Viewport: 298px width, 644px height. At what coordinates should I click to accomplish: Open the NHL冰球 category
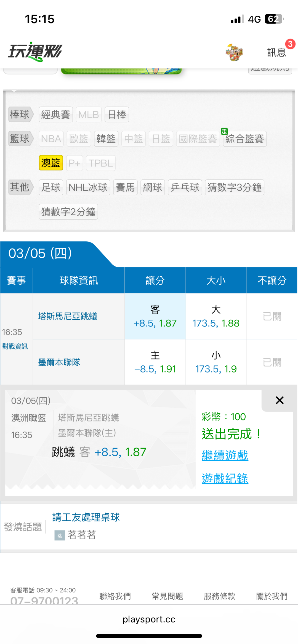(x=88, y=187)
